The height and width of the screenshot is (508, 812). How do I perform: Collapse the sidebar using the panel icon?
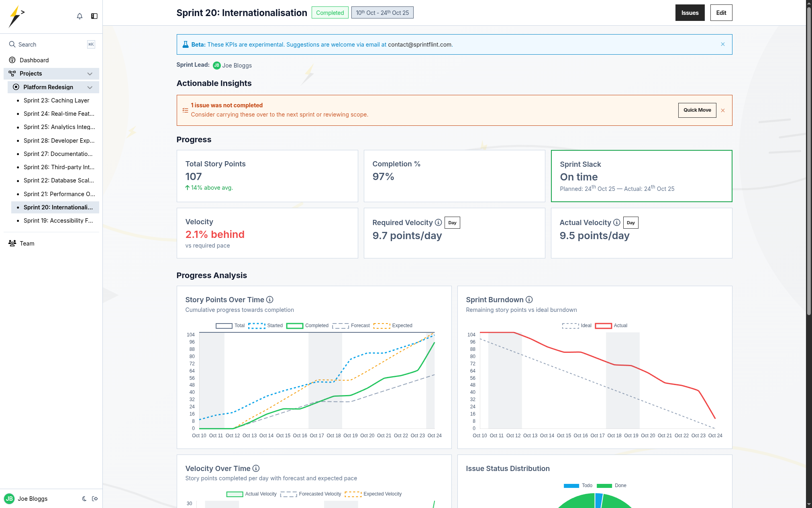pos(94,16)
